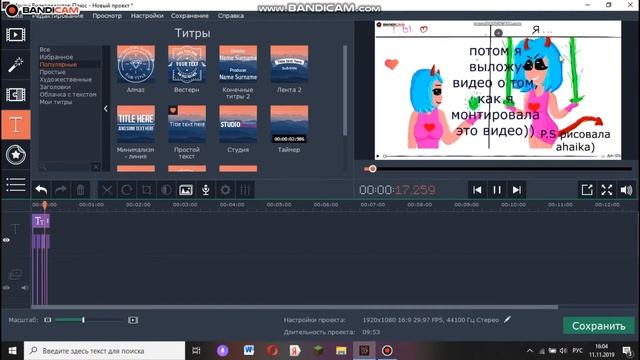Open the audio equalizer icon

245,190
